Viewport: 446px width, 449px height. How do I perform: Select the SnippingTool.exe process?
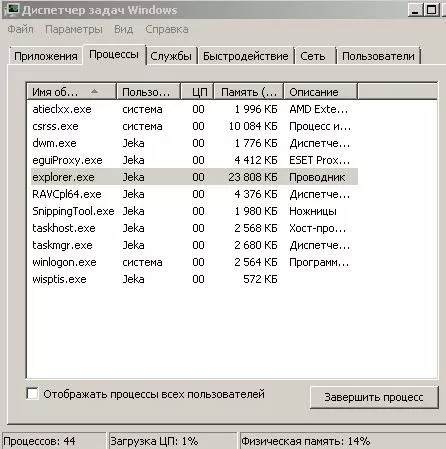194,211
